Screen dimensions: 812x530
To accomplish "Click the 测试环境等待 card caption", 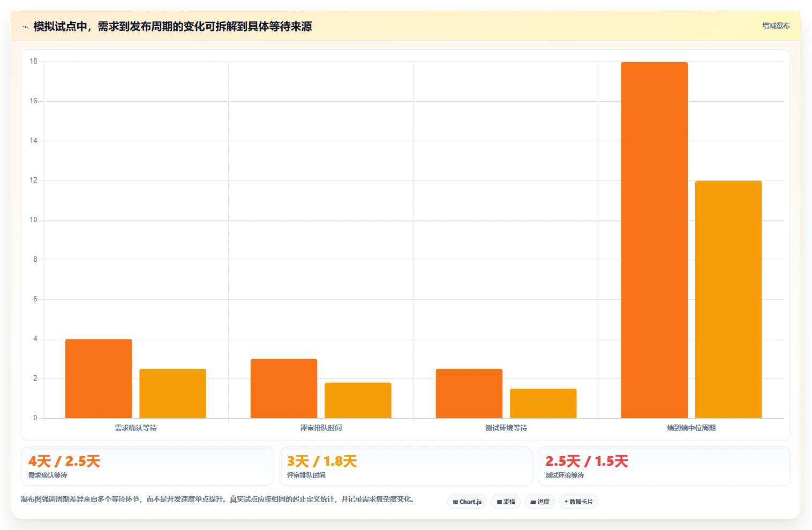I will tap(565, 475).
